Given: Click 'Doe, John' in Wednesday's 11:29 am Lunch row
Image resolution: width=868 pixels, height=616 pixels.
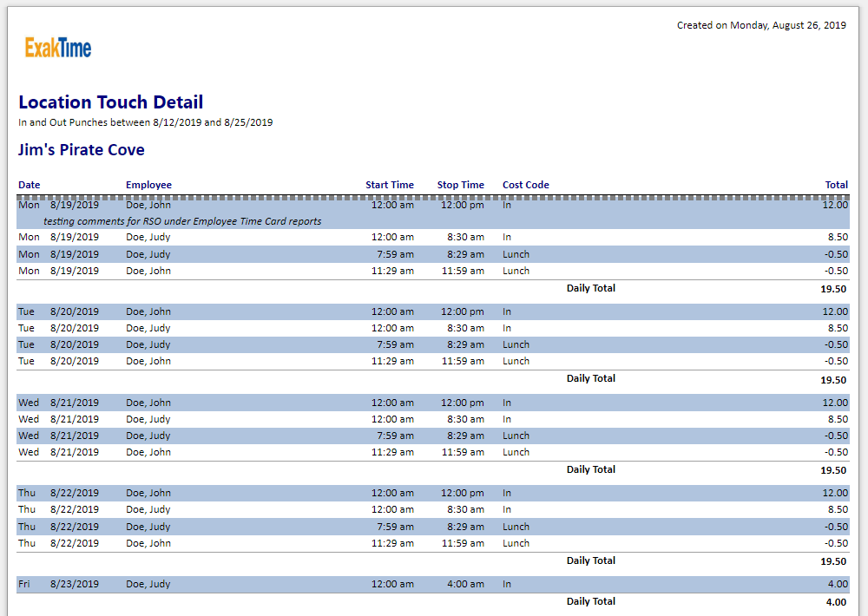Looking at the screenshot, I should pos(148,452).
